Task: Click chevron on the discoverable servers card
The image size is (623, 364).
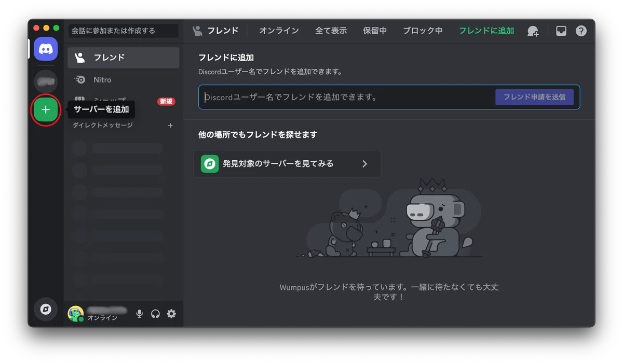Action: 364,164
